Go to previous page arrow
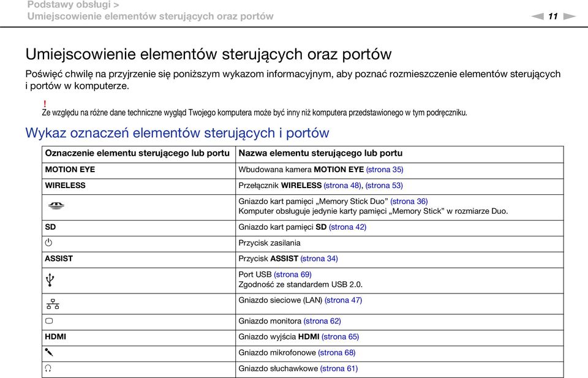588x378 pixels. pos(537,16)
